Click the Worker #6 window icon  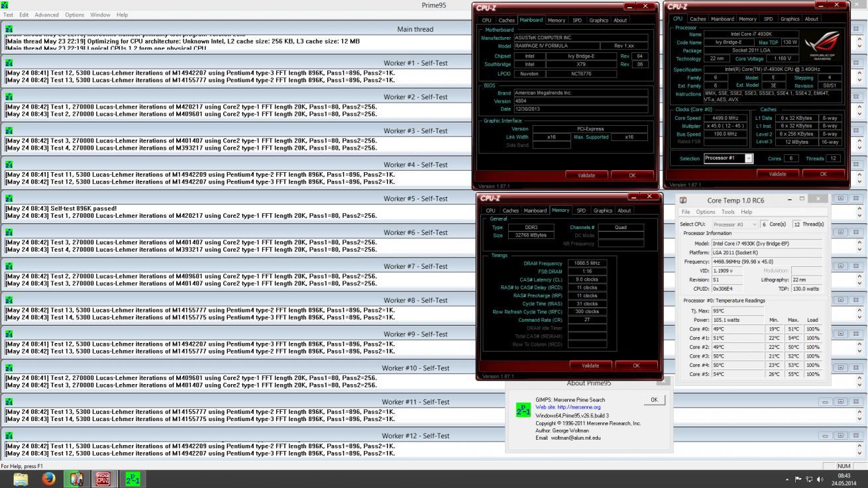[x=9, y=232]
